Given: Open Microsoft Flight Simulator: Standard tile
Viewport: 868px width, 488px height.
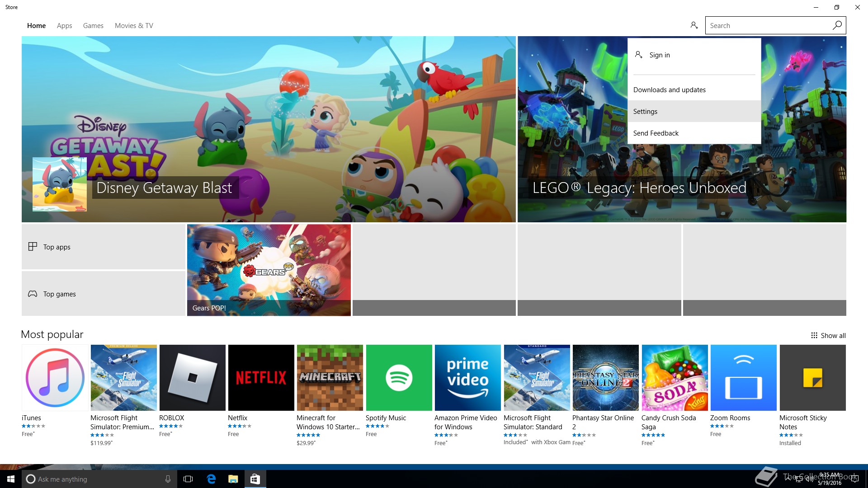Looking at the screenshot, I should point(537,378).
